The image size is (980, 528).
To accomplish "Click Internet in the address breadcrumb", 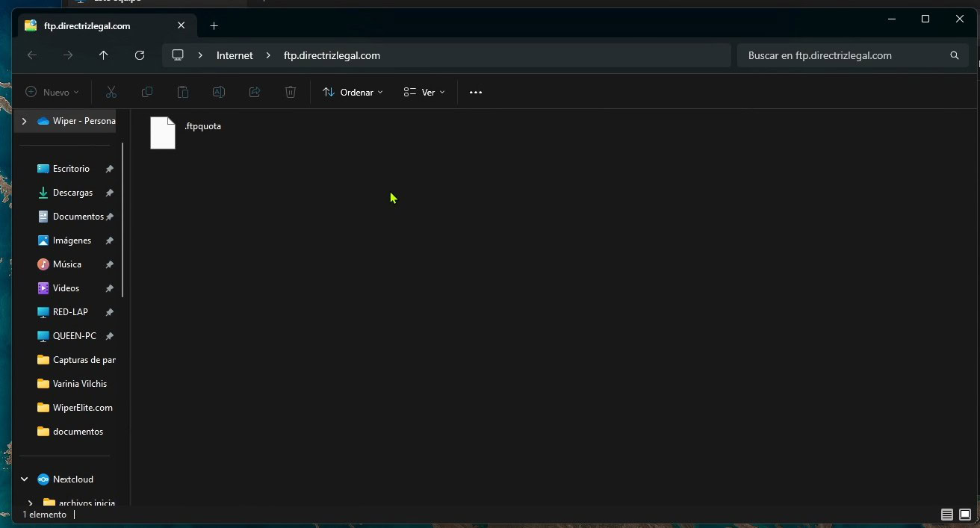I will pos(235,55).
